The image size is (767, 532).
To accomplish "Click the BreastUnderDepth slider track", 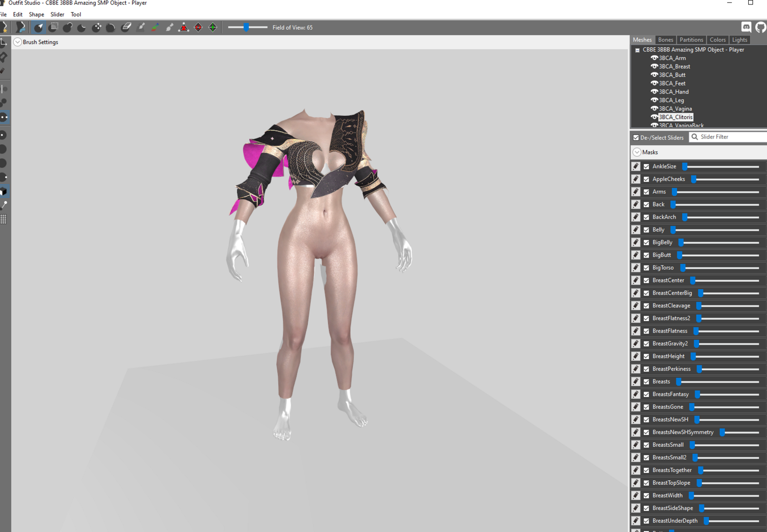I will pos(732,521).
